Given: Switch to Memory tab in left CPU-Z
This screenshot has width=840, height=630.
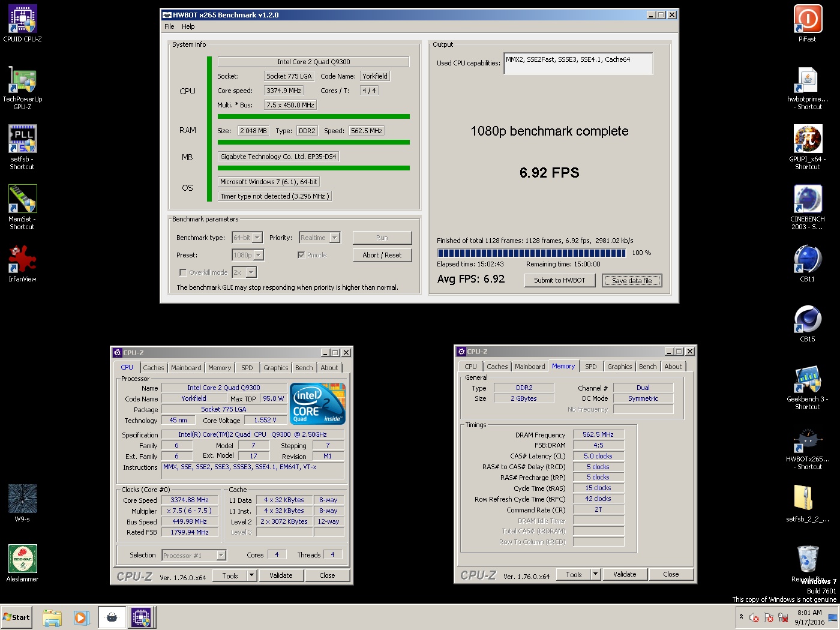Looking at the screenshot, I should [220, 368].
